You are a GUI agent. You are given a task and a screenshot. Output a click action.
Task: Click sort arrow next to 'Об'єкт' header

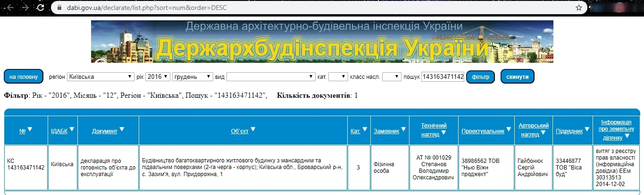tap(253, 129)
